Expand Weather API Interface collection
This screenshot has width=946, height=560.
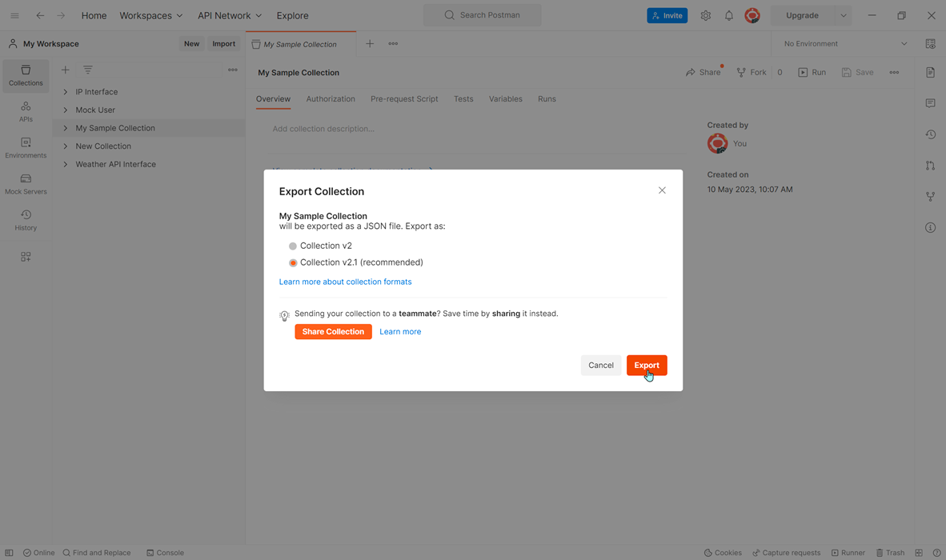coord(65,165)
